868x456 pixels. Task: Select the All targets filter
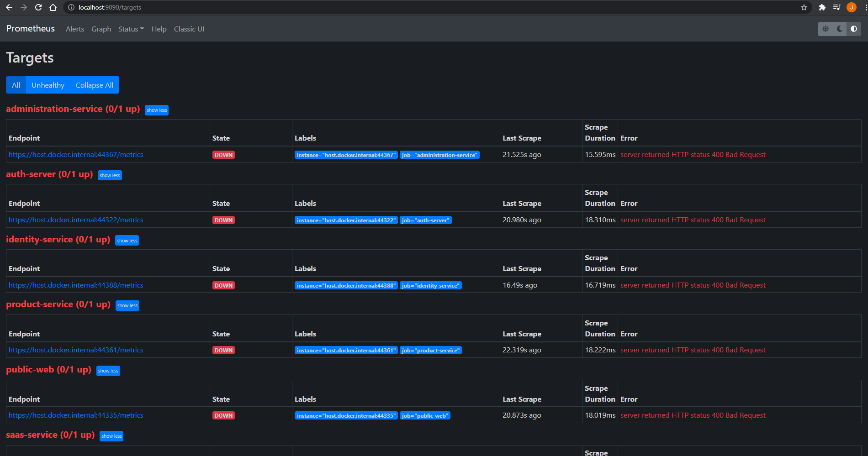coord(16,85)
